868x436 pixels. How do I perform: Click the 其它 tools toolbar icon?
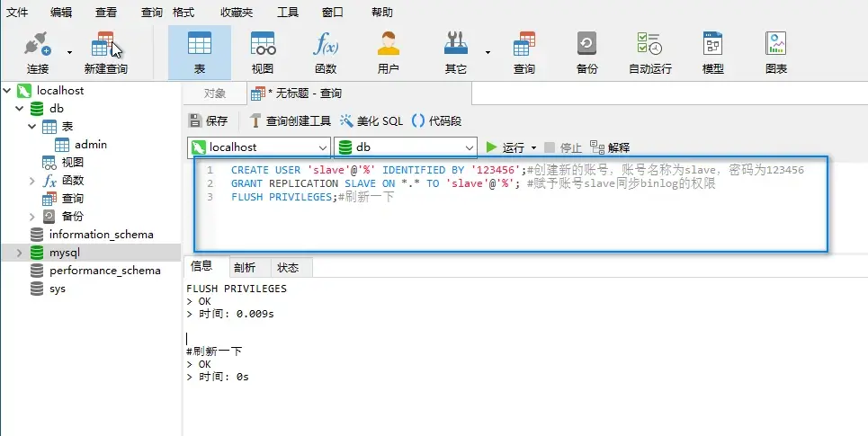tap(456, 53)
